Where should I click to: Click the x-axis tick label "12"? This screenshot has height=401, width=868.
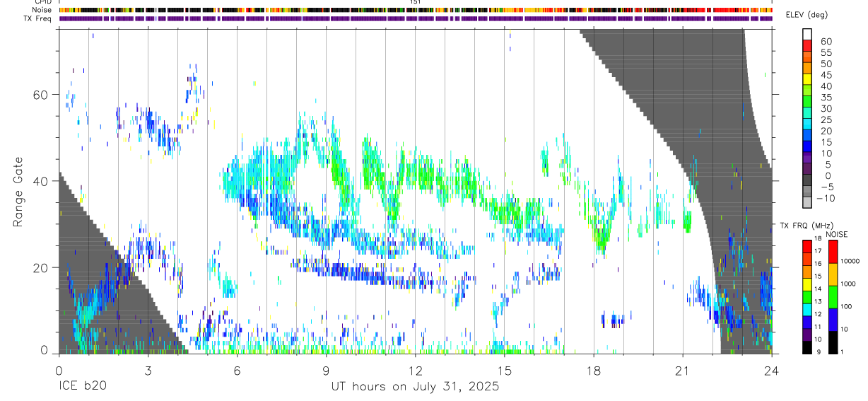point(415,370)
